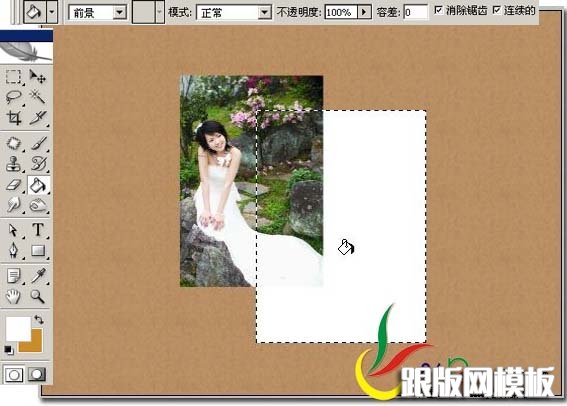Toggle the 消除锯齿 anti-alias checkbox
The width and height of the screenshot is (567, 406).
point(438,10)
